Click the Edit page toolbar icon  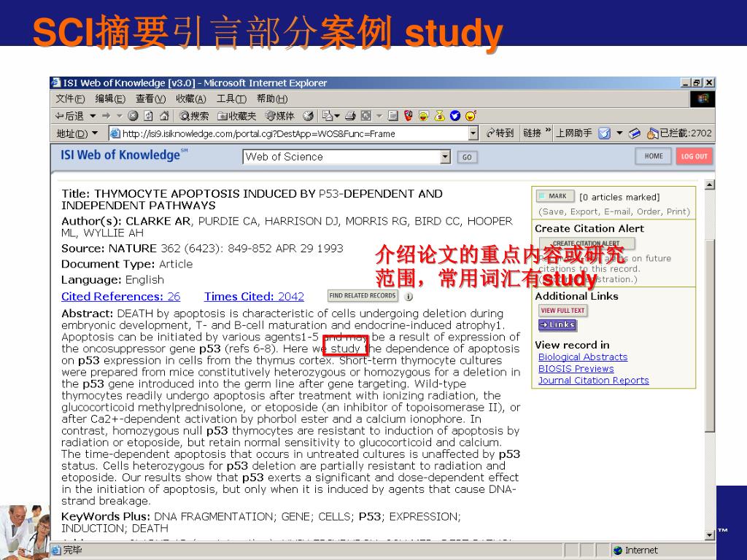(x=366, y=116)
